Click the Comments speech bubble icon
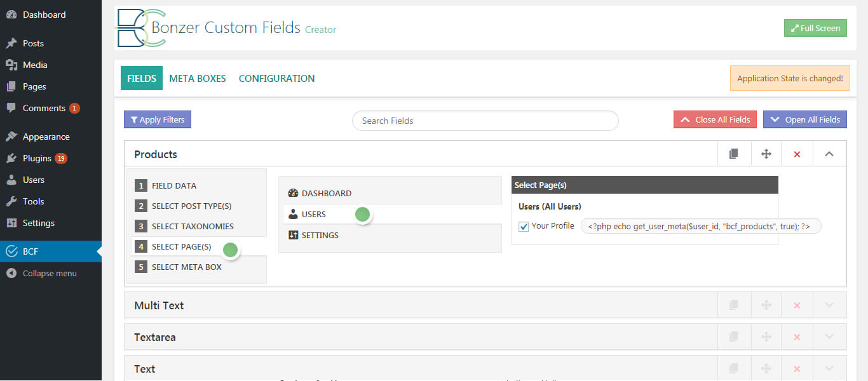Screen dimensions: 868x381 pyautogui.click(x=11, y=108)
